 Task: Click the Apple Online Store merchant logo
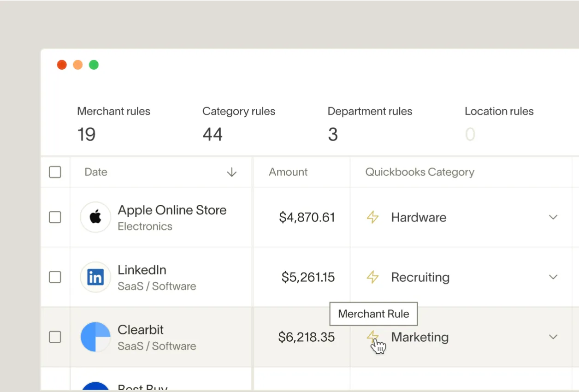pyautogui.click(x=95, y=217)
